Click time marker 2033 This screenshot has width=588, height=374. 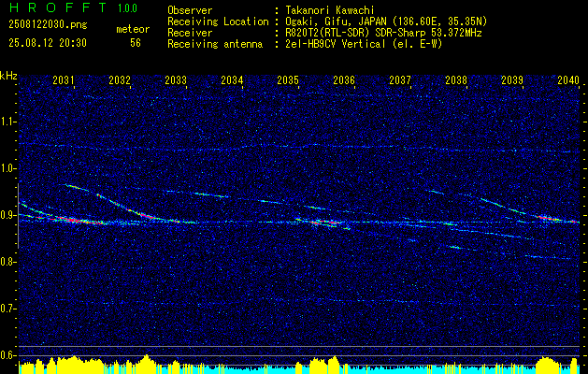(x=176, y=79)
